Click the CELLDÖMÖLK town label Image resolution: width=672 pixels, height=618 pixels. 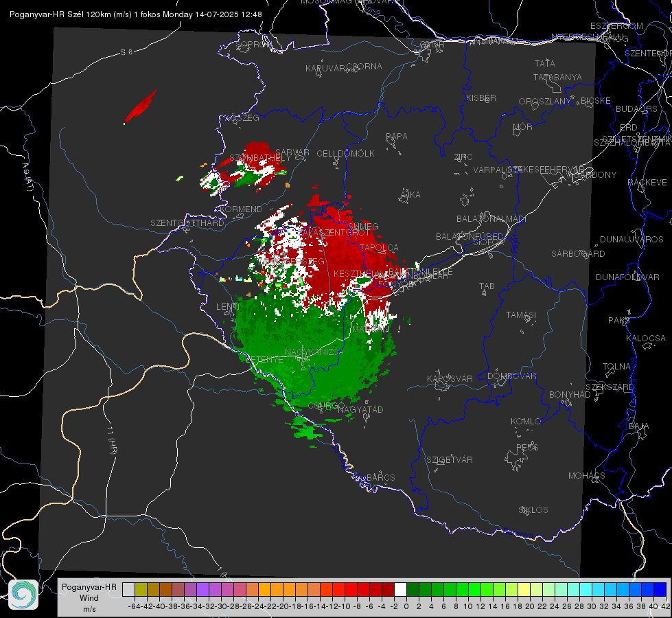click(346, 154)
